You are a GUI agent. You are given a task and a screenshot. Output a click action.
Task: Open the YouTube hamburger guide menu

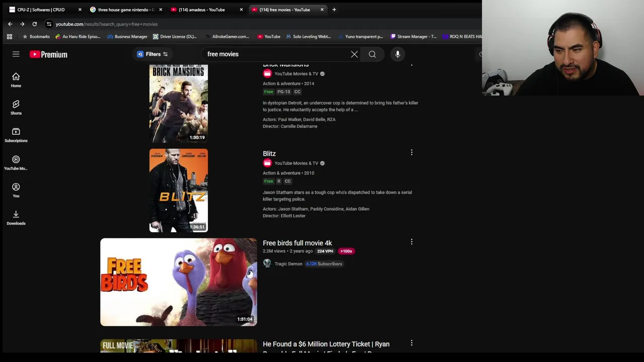pos(16,54)
